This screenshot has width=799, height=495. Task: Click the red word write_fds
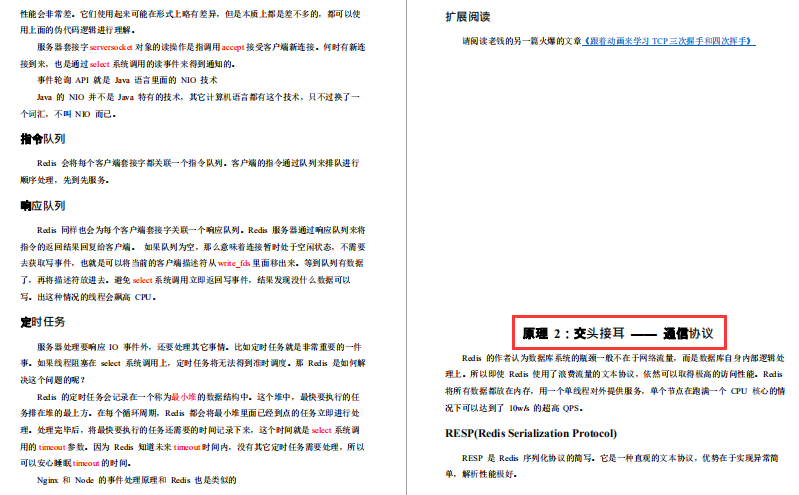coord(234,263)
